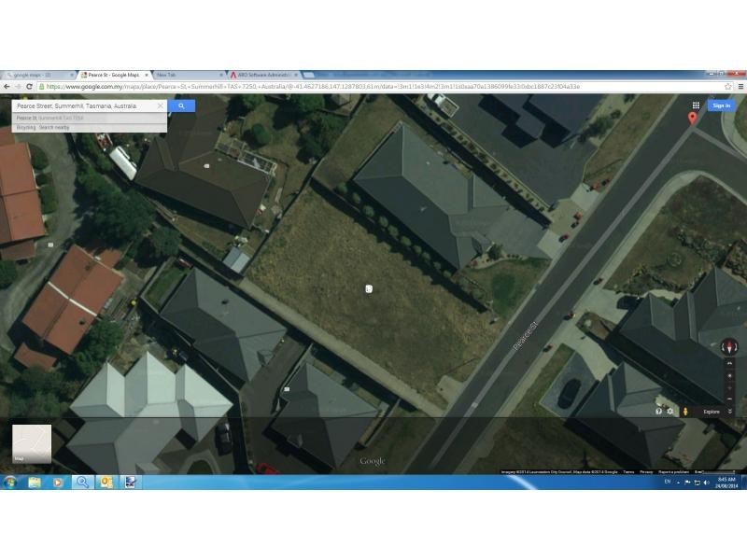Tilt the view with the tilt button
This screenshot has height=560, width=747.
pos(729,363)
